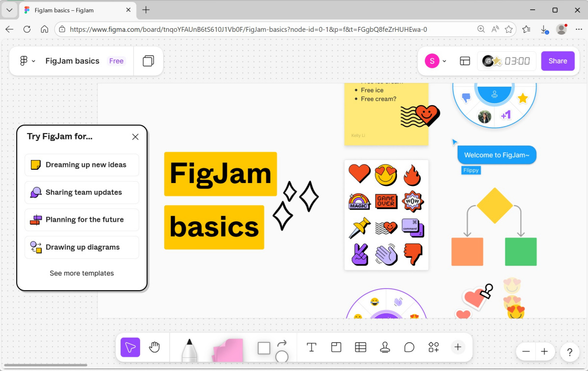Open the 03:00 music timer
The width and height of the screenshot is (588, 371).
[x=507, y=61]
